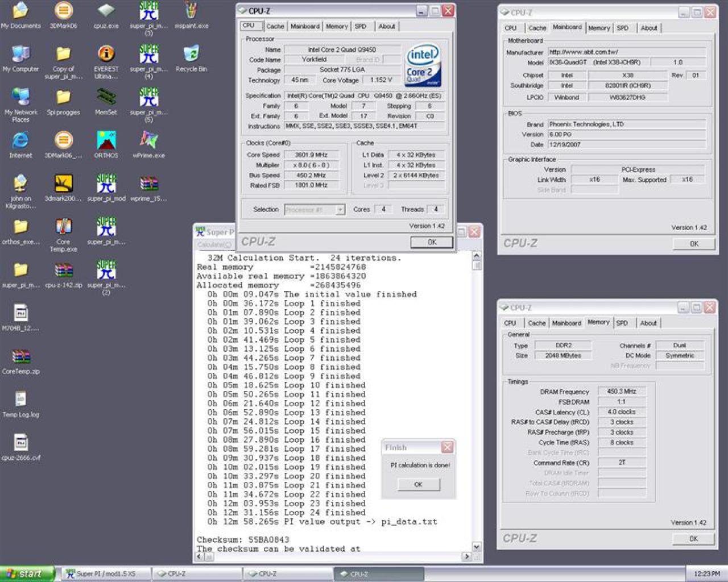Select the EVEREST Ultimate desktop icon
Viewport: 728px width, 582px height.
[x=106, y=63]
